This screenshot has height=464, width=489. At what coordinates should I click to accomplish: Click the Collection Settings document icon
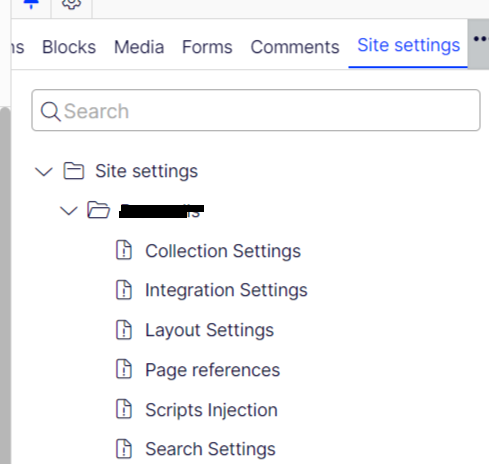click(x=124, y=250)
